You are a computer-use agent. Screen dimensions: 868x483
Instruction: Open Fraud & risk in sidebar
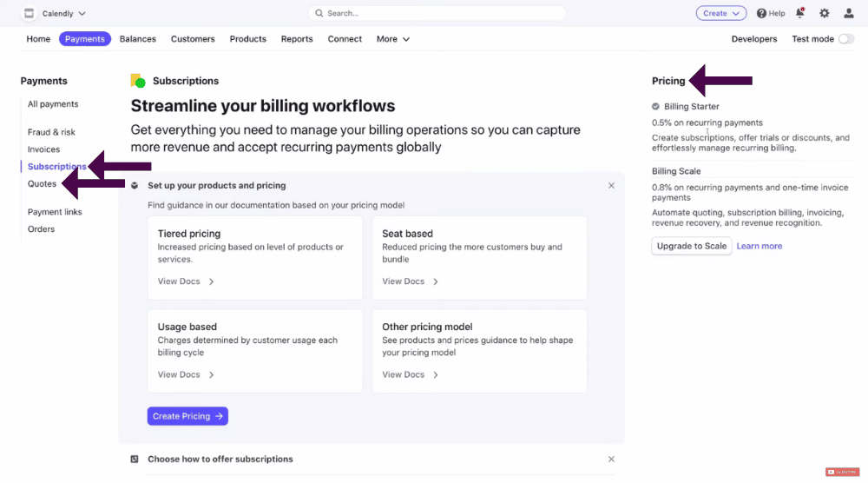point(51,132)
